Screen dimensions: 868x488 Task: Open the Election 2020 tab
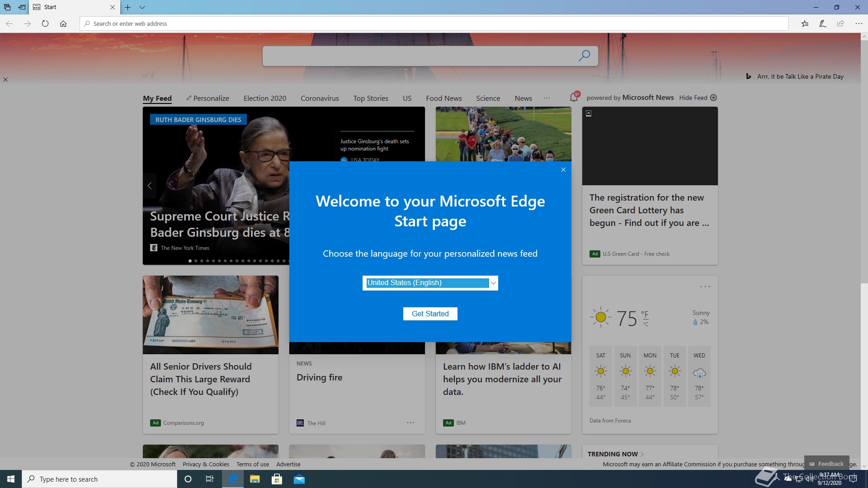coord(265,98)
